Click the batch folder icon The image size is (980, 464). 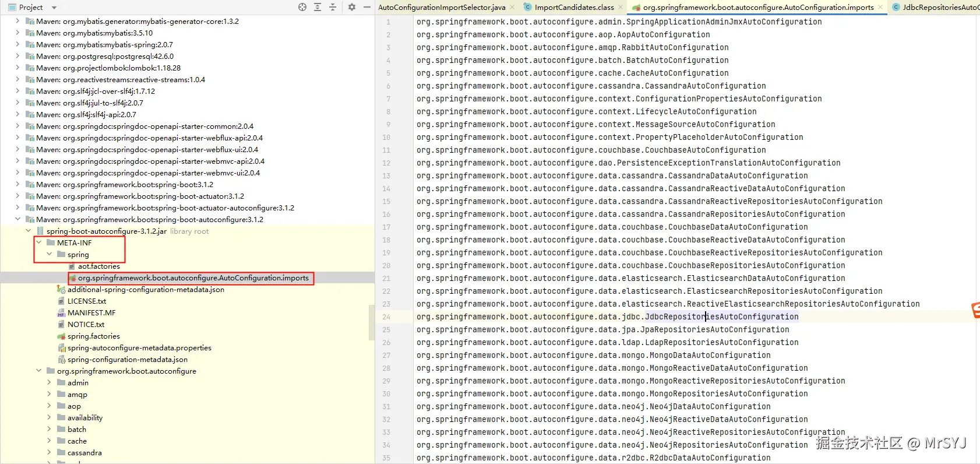[61, 429]
